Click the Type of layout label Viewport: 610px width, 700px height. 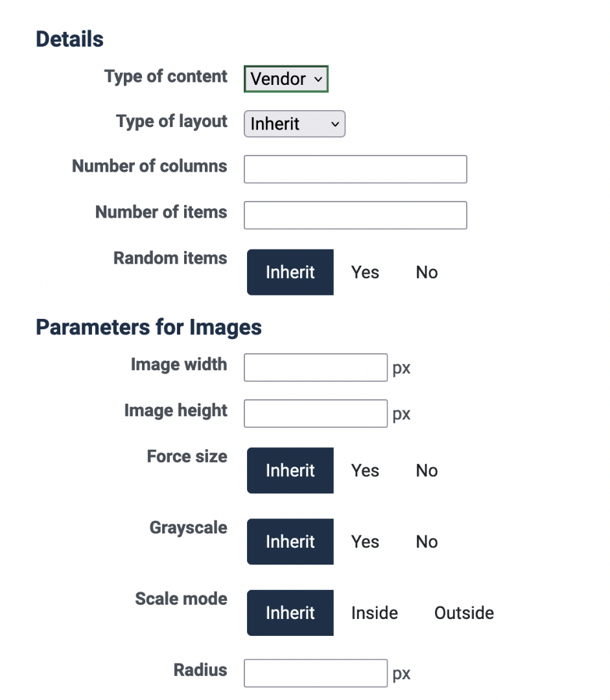tap(172, 122)
